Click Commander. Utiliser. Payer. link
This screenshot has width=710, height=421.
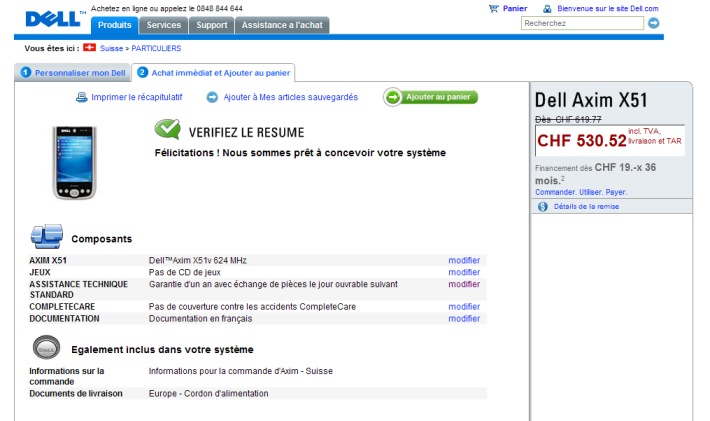coord(581,192)
